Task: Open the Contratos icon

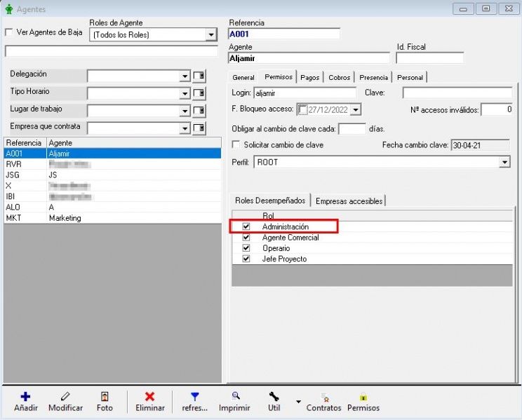Action: pos(323,397)
